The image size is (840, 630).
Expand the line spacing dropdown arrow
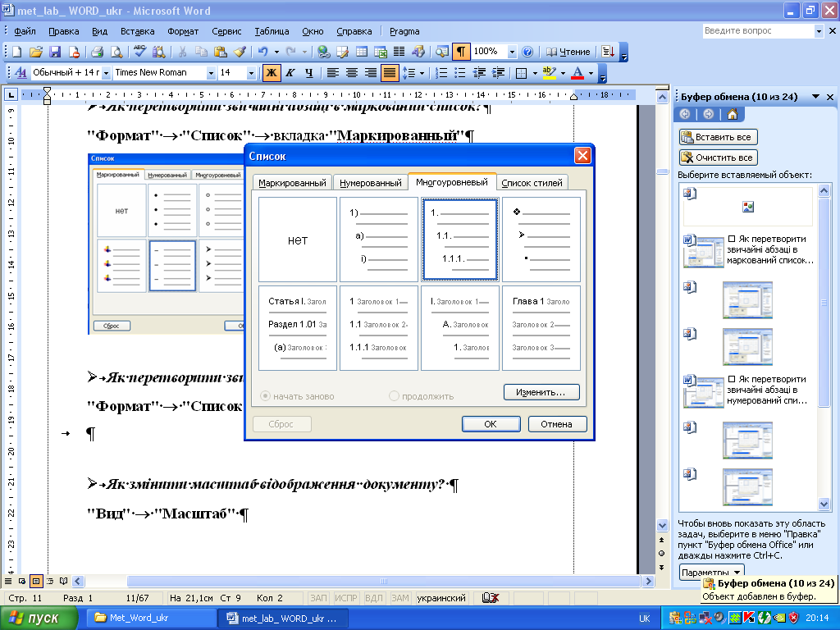click(x=422, y=73)
